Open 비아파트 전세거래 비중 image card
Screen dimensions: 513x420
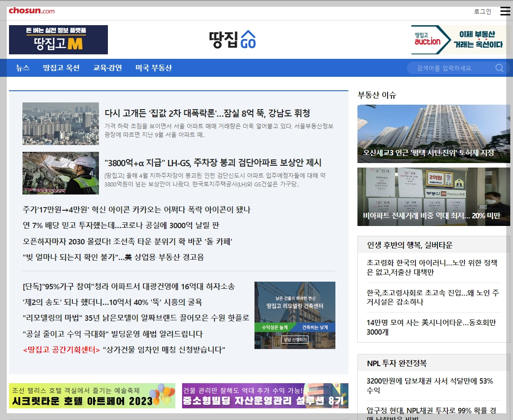point(433,196)
